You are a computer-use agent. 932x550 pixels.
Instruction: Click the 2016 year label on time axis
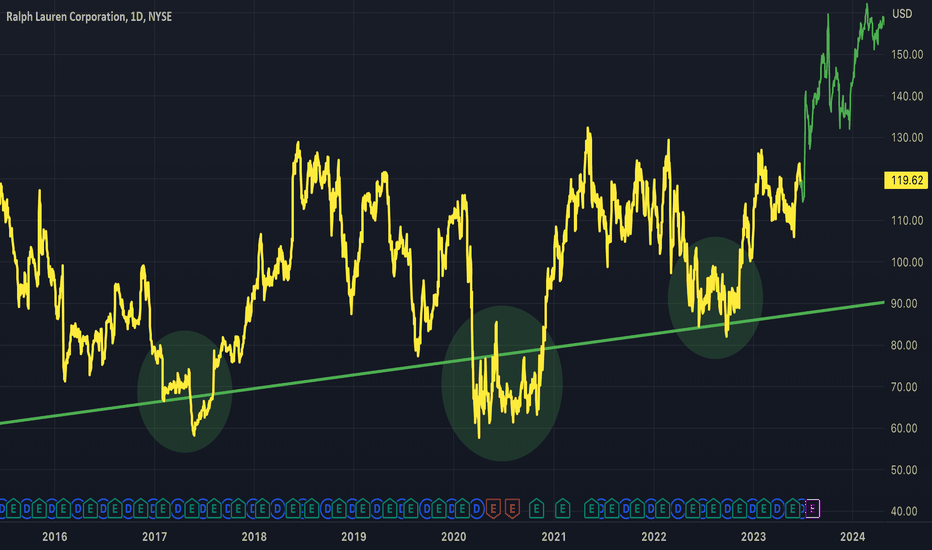55,537
